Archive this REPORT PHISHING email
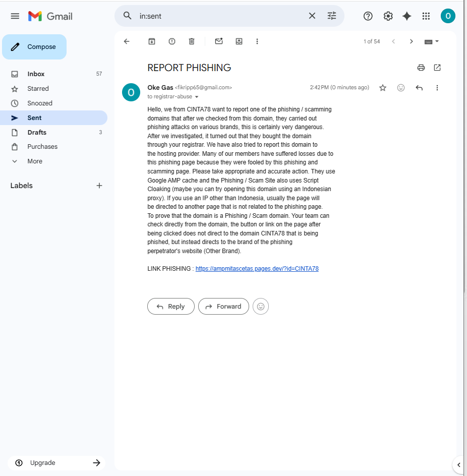 (x=151, y=41)
